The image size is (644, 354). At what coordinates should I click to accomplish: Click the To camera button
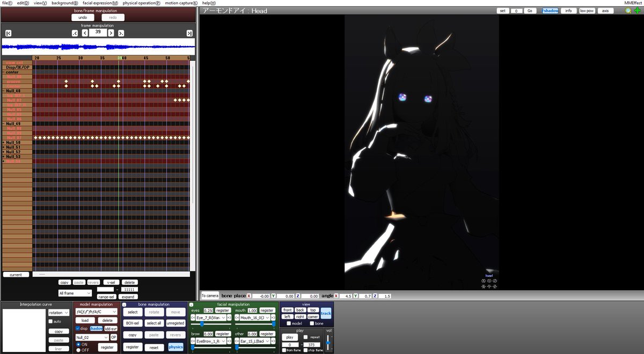(x=210, y=296)
